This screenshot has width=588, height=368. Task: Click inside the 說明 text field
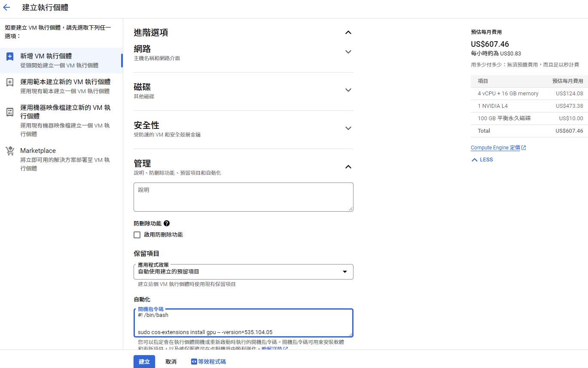[x=243, y=198]
